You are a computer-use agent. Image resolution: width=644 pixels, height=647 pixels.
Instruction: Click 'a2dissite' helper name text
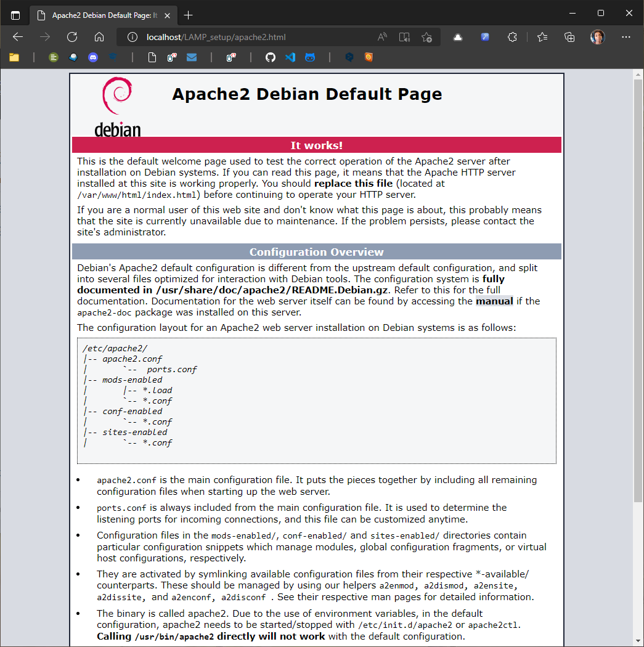(x=119, y=598)
